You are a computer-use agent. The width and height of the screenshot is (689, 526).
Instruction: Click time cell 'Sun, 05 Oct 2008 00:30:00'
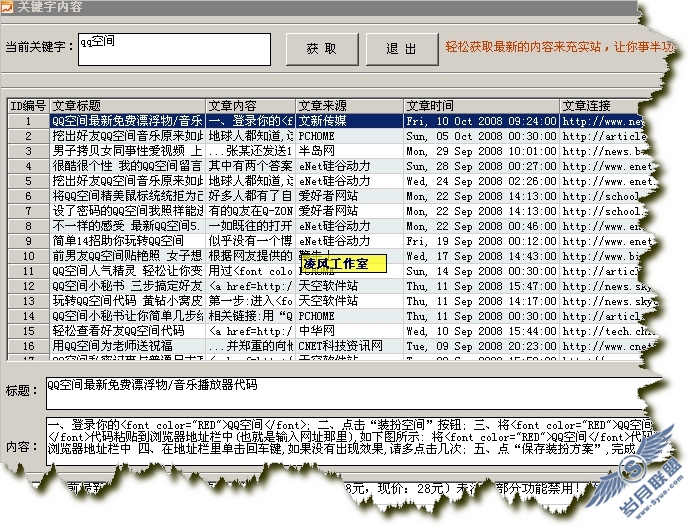coord(482,136)
